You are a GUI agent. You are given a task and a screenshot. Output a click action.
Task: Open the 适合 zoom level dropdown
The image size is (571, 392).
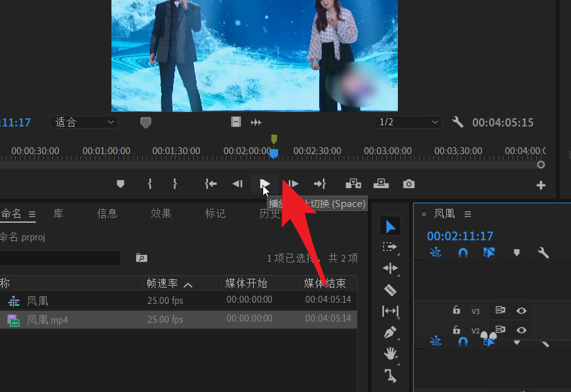pyautogui.click(x=85, y=122)
